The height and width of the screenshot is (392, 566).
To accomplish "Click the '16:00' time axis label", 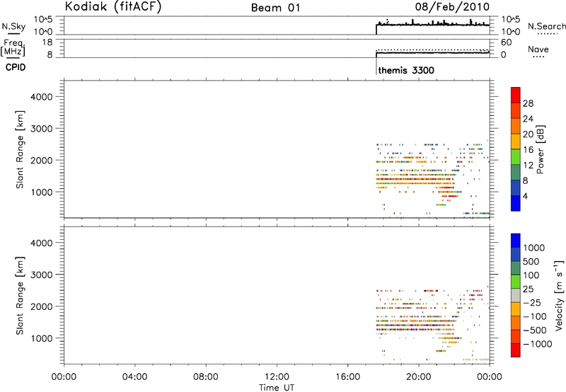I will tap(347, 377).
